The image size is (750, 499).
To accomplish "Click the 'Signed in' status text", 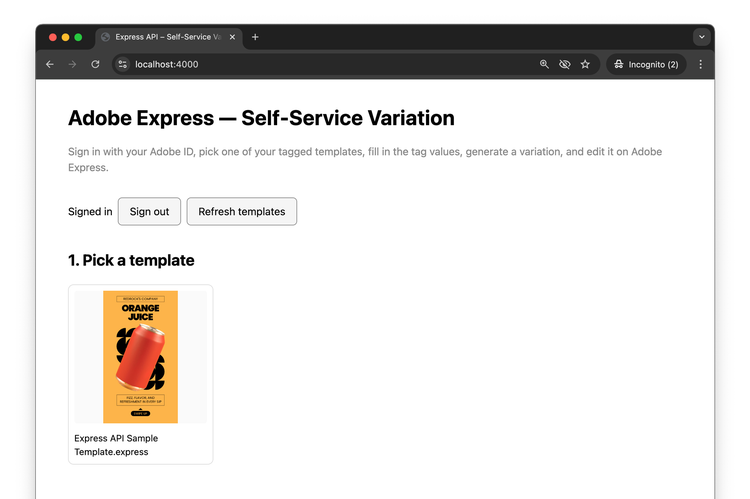I will point(90,211).
